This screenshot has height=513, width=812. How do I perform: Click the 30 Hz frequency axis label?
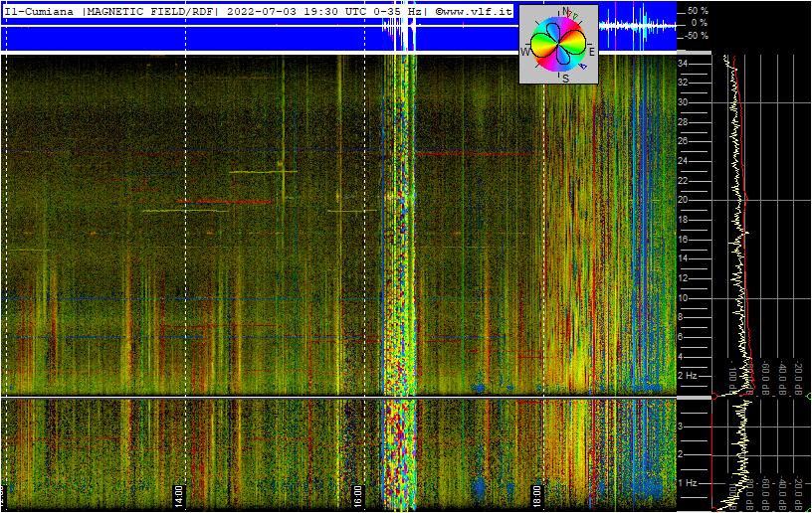point(683,102)
